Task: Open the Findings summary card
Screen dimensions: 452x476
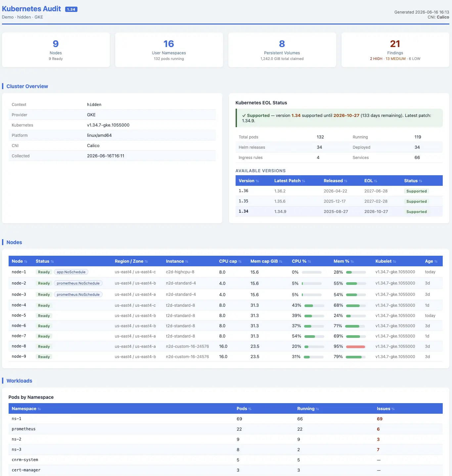Action: (x=395, y=50)
